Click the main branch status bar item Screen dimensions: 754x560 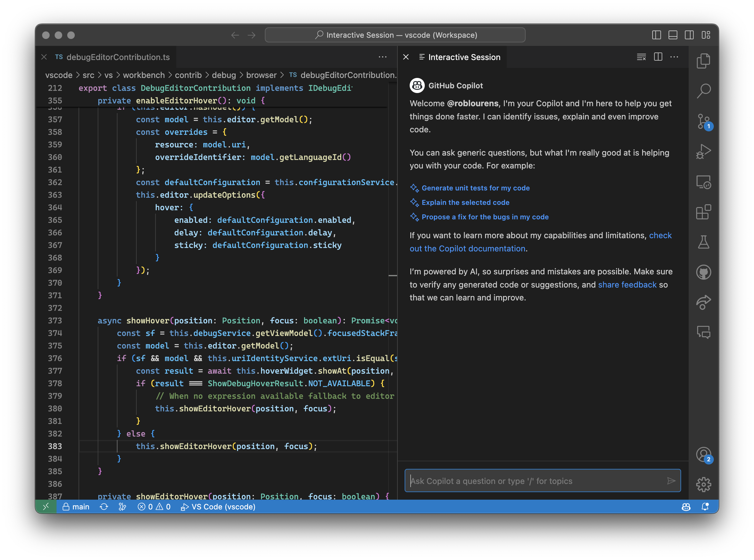(76, 506)
